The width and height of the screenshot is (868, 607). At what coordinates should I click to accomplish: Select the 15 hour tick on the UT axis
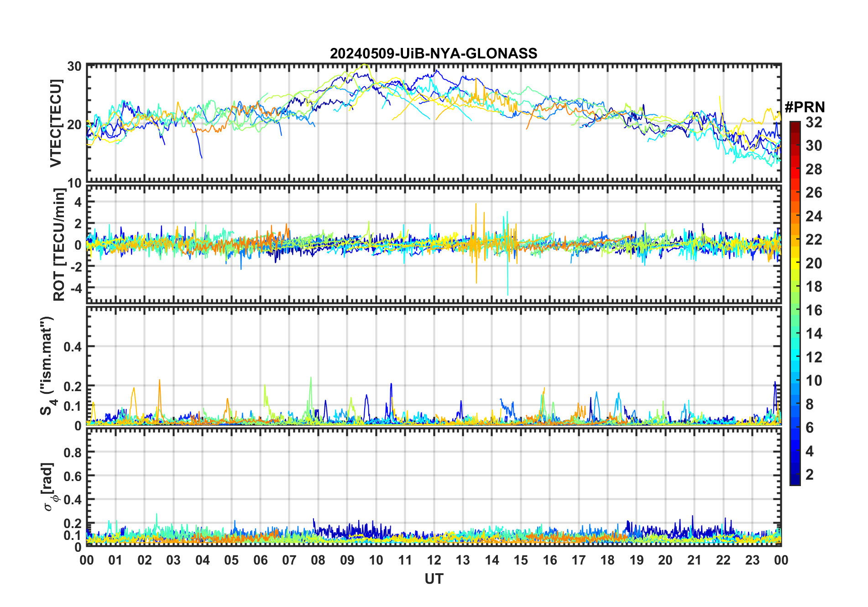[x=521, y=560]
